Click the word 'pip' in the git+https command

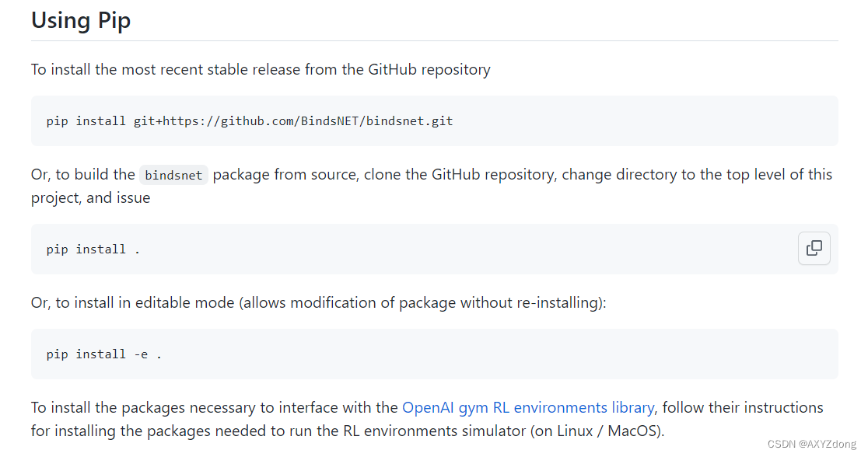pyautogui.click(x=57, y=121)
